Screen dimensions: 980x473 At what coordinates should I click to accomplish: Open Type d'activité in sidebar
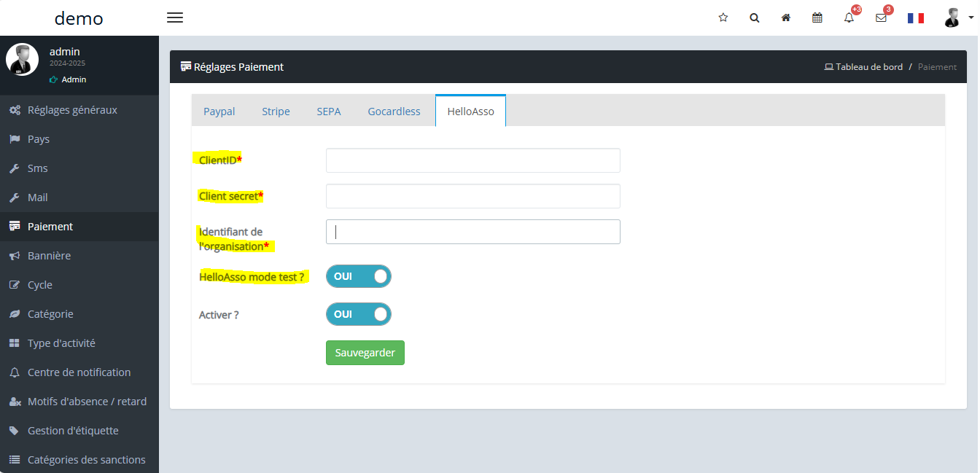pyautogui.click(x=79, y=343)
